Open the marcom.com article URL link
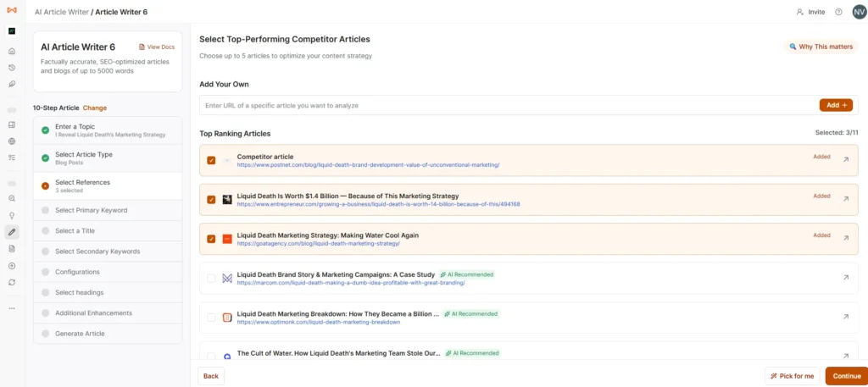Image resolution: width=868 pixels, height=387 pixels. click(x=350, y=283)
